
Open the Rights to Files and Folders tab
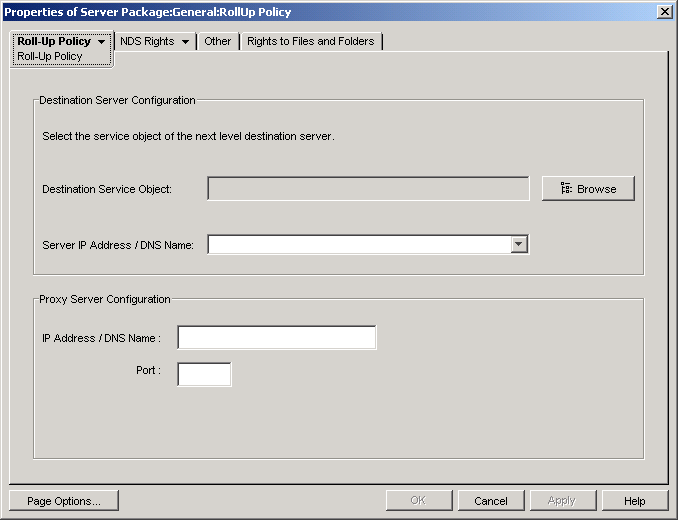pyautogui.click(x=311, y=41)
